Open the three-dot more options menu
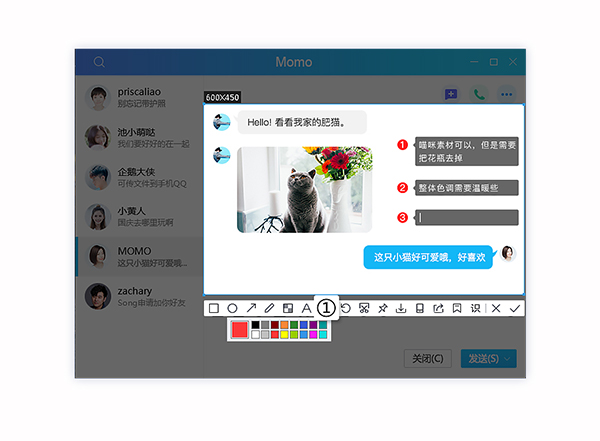The height and width of the screenshot is (441, 600). tap(507, 94)
